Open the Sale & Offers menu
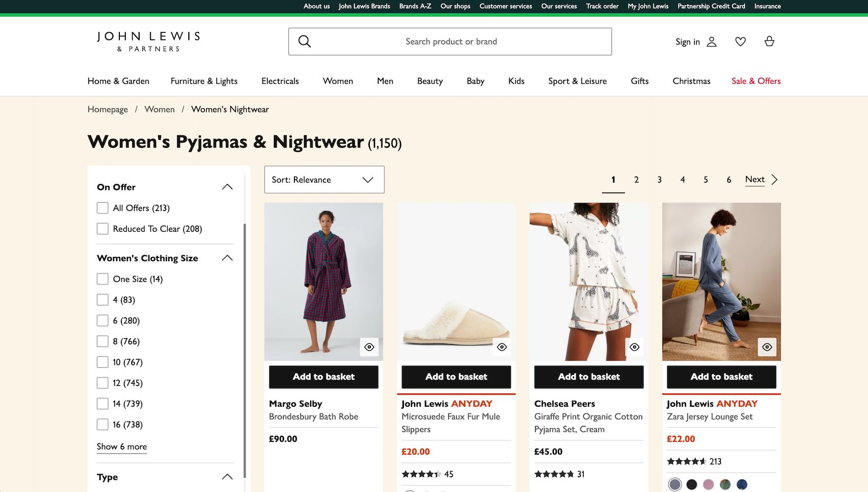 coord(756,81)
